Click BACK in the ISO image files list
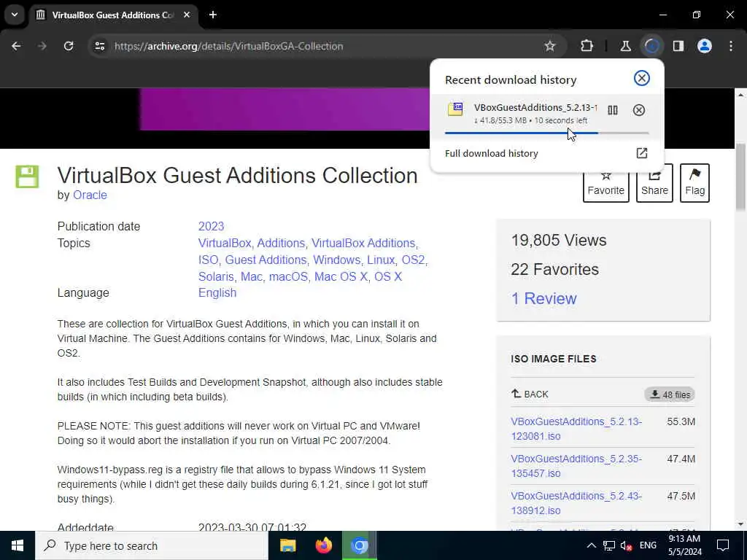Viewport: 747px width, 560px height. [530, 394]
